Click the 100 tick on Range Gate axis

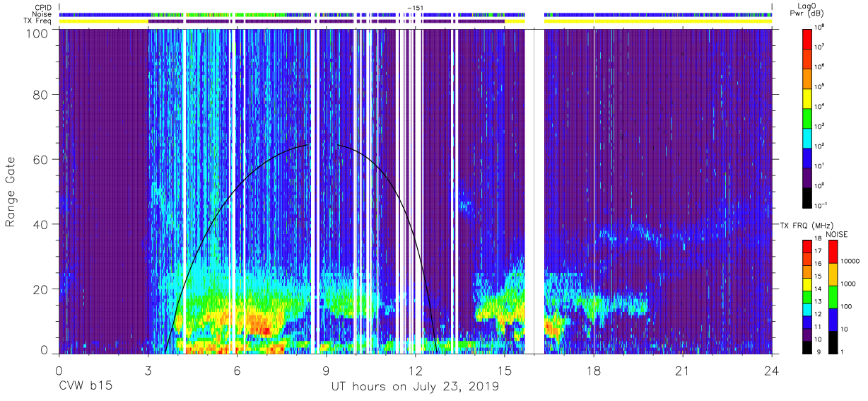(37, 33)
